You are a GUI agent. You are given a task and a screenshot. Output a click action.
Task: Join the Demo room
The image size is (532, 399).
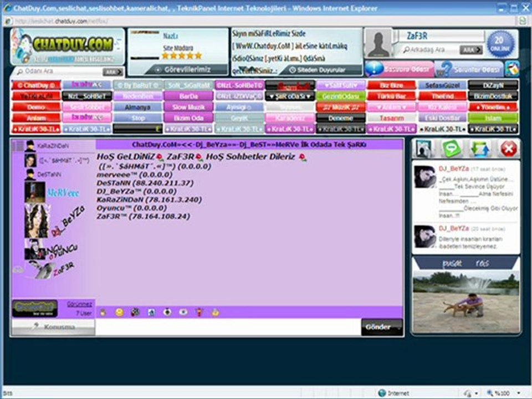point(37,107)
